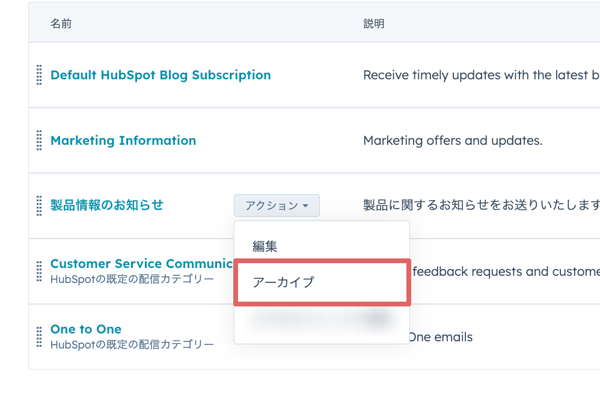
Task: Open the One to One subscription type
Action: (86, 329)
